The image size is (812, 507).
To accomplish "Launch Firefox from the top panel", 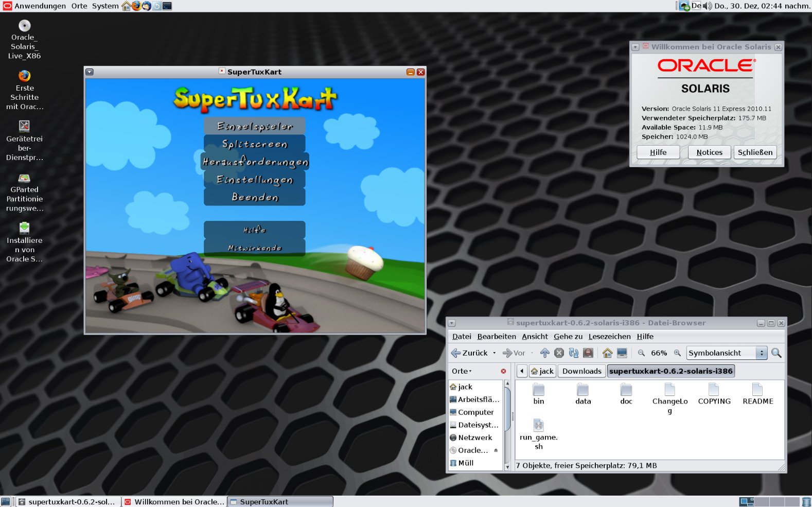I will point(136,6).
